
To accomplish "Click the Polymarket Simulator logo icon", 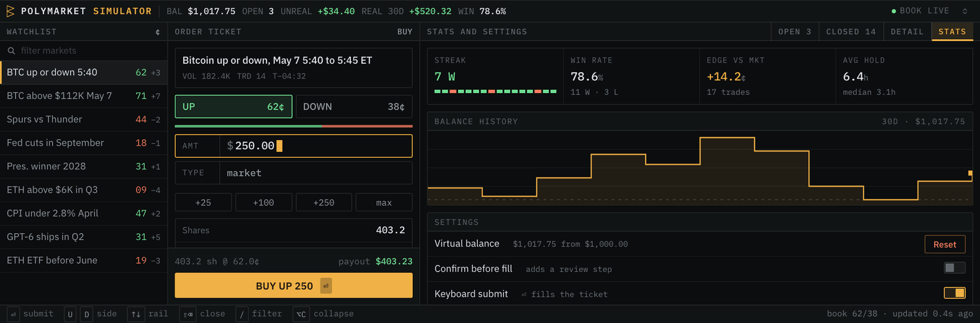I will pos(10,11).
